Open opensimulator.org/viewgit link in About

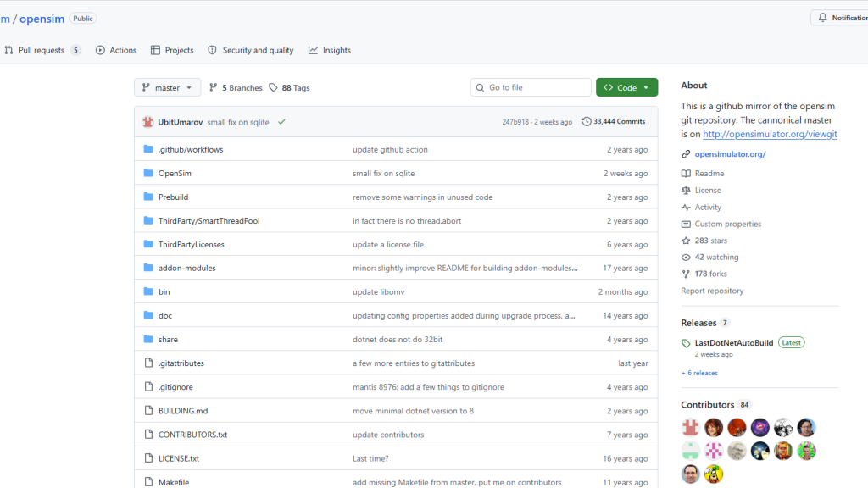click(x=770, y=134)
